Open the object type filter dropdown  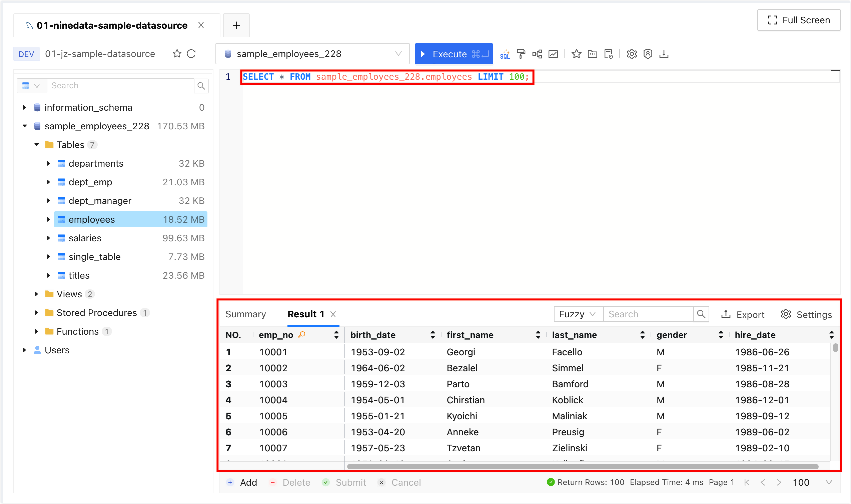(31, 86)
